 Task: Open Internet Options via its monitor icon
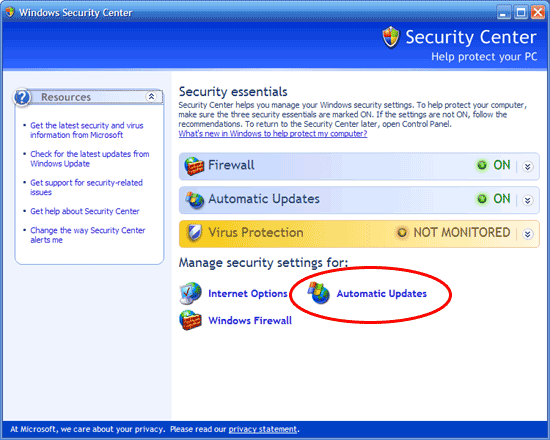[x=190, y=293]
